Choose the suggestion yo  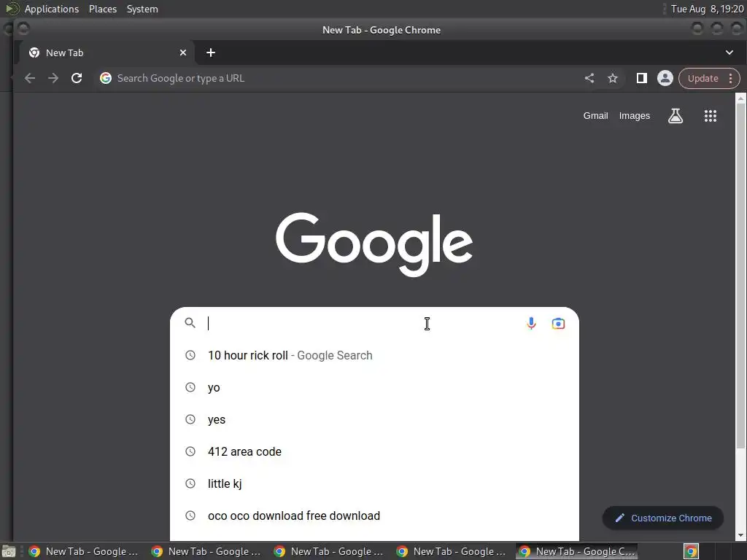click(x=374, y=387)
